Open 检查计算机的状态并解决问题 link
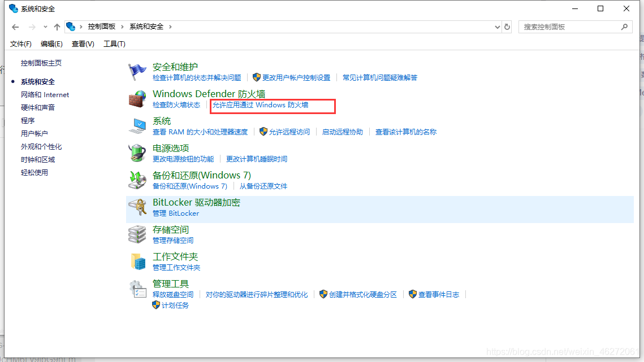The width and height of the screenshot is (644, 362). 197,77
